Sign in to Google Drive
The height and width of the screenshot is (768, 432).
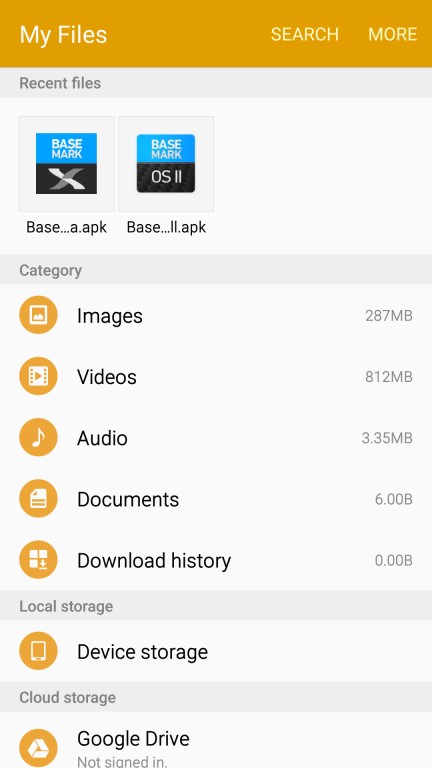(x=216, y=740)
